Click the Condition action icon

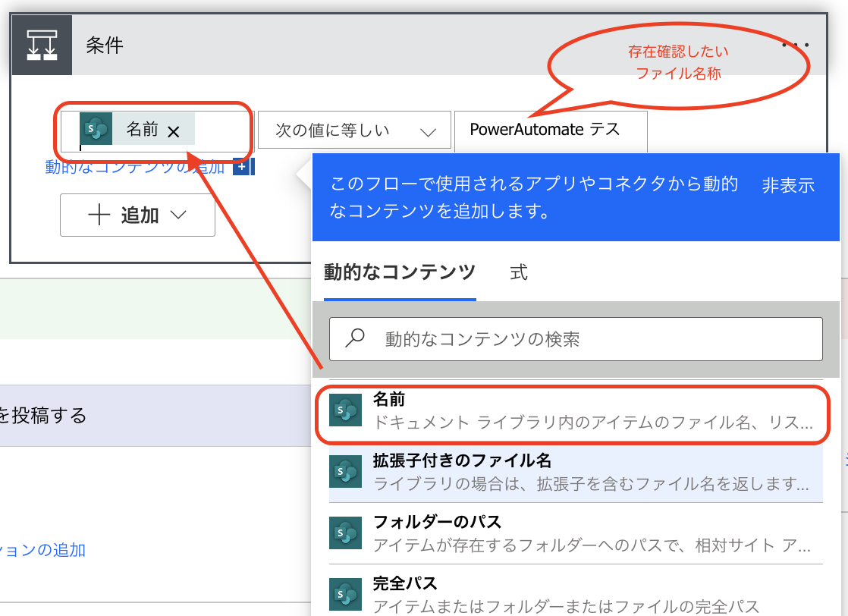point(42,46)
